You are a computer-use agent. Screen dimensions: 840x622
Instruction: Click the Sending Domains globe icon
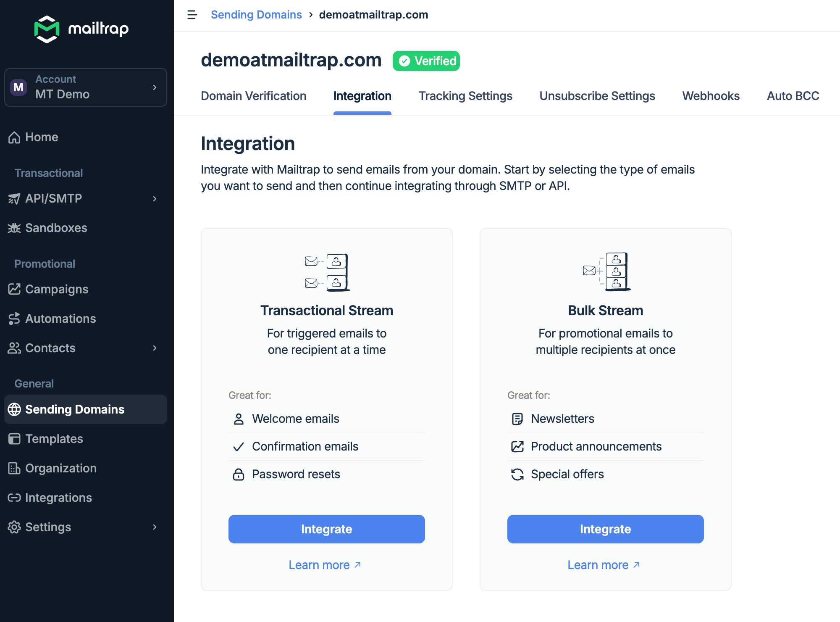(x=14, y=410)
